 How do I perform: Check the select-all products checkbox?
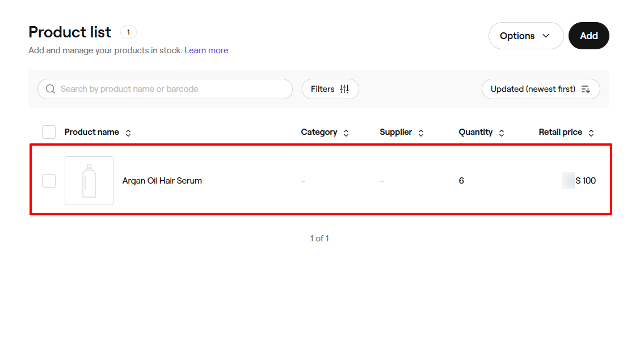point(48,131)
